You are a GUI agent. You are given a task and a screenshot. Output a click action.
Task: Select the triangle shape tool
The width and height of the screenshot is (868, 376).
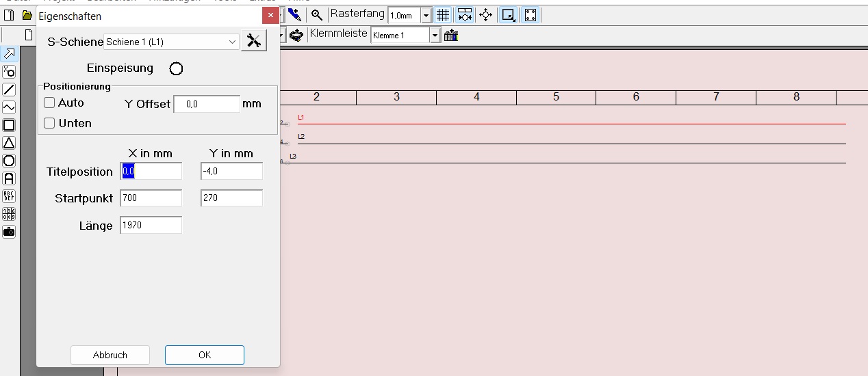[x=9, y=143]
